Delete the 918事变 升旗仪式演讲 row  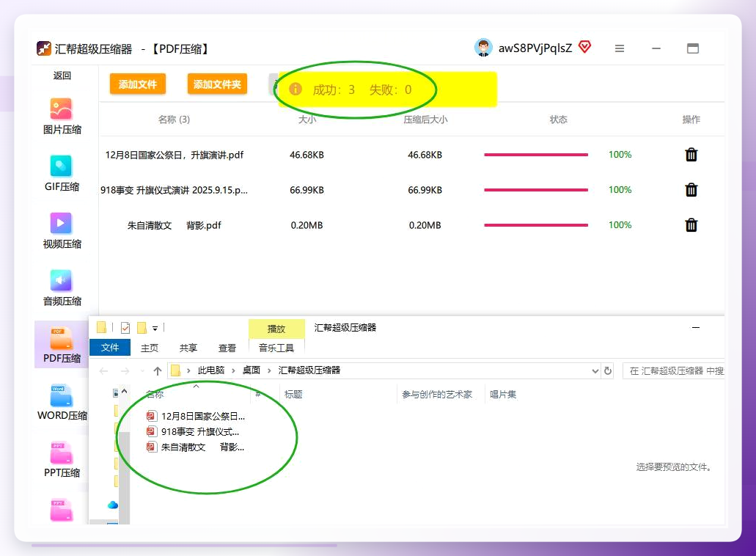(691, 190)
